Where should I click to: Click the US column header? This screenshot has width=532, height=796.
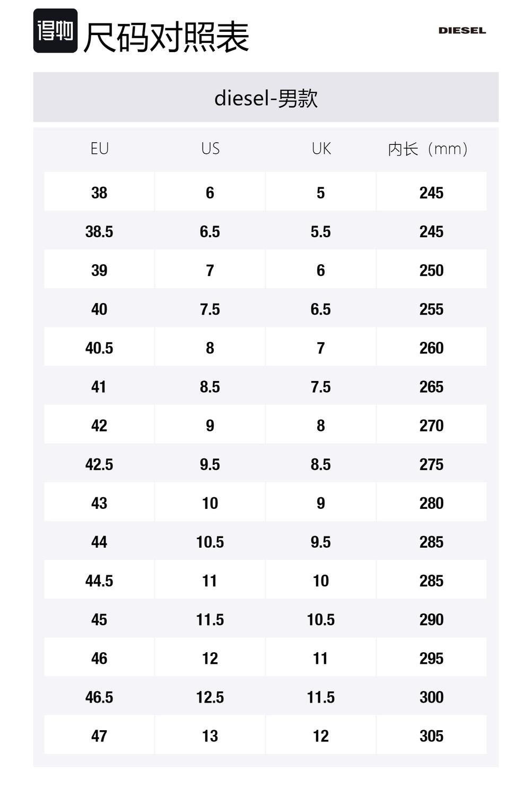click(x=210, y=149)
